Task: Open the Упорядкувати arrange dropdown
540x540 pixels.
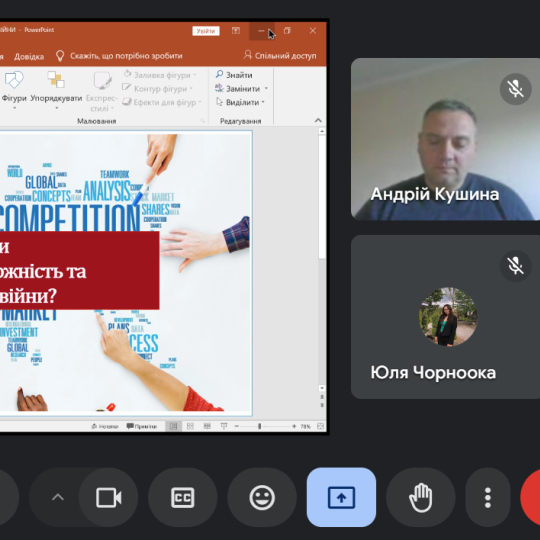Action: pos(56,90)
